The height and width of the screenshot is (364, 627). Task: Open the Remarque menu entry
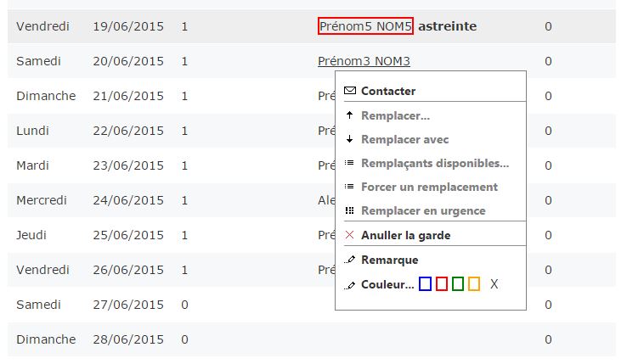tap(390, 260)
